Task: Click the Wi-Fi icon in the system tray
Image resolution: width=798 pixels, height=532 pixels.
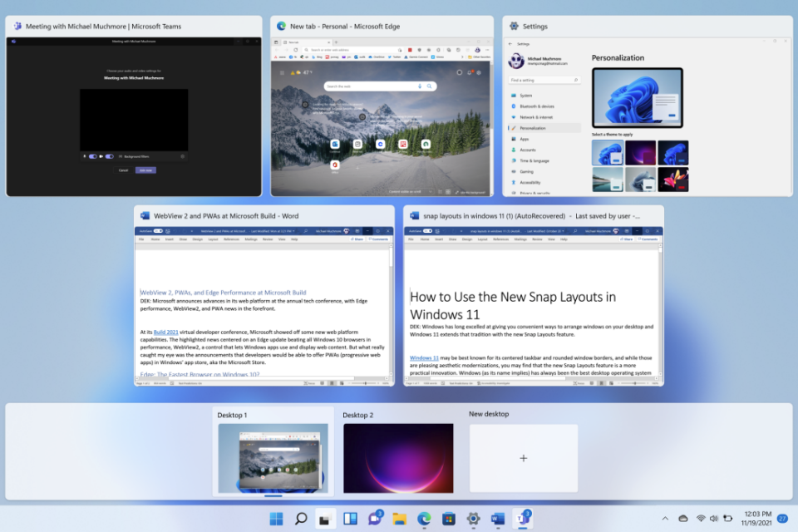Action: pos(701,519)
